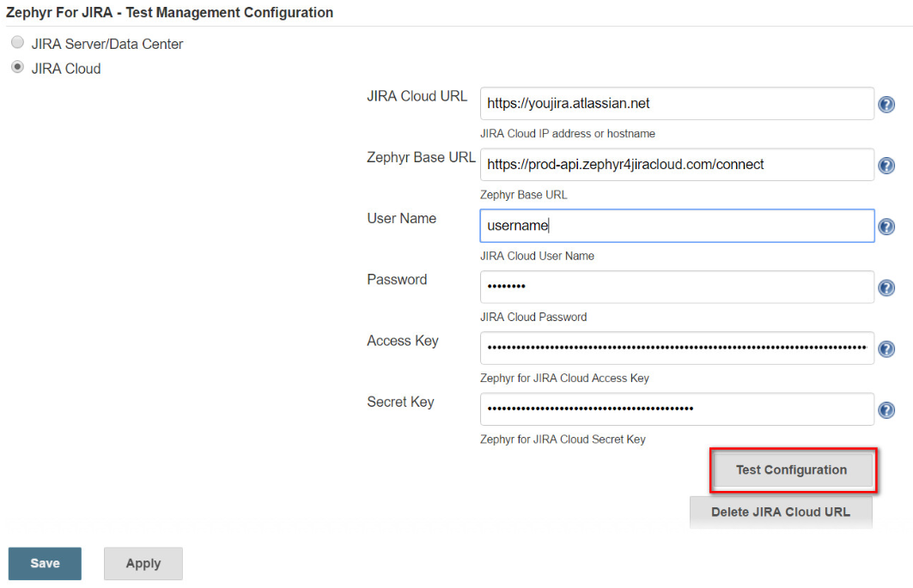
Task: Click the User Name text box
Action: click(677, 226)
